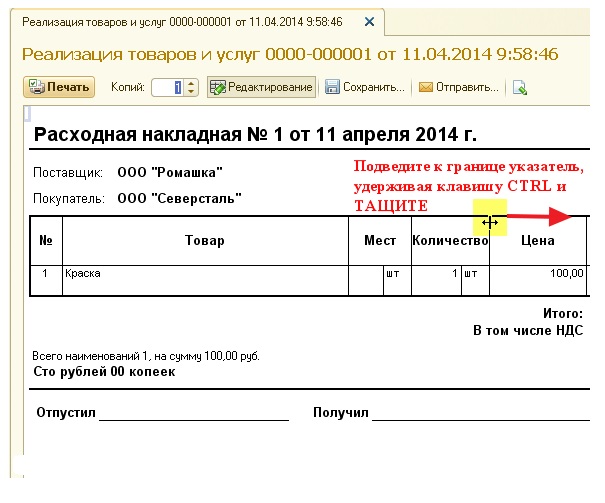Click the preview page icon in toolbar
Screen dimensions: 605x503
pos(519,88)
